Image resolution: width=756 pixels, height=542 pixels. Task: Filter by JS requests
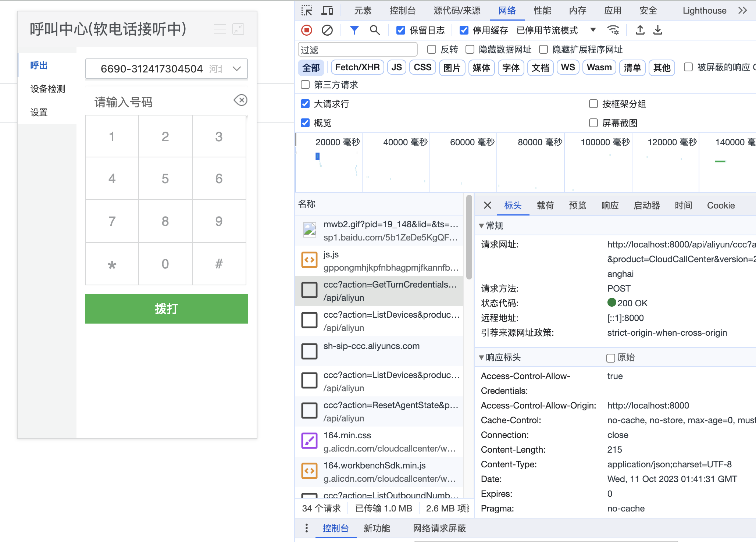[396, 67]
